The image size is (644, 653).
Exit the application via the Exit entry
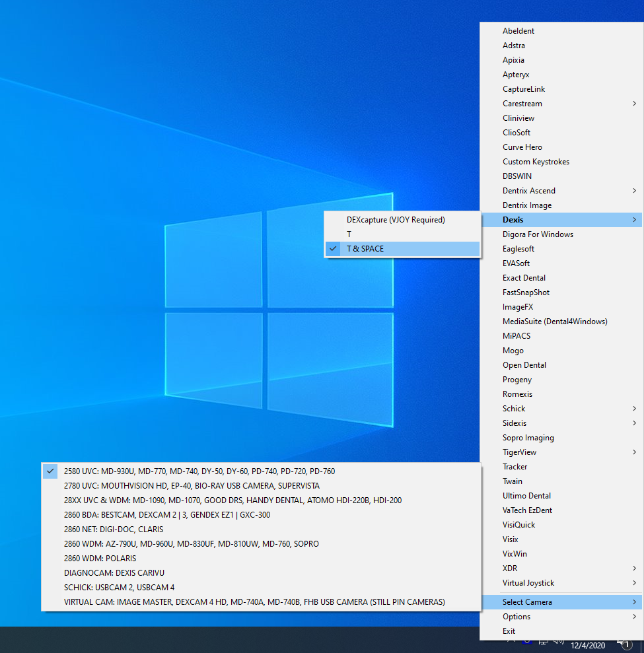click(561, 631)
